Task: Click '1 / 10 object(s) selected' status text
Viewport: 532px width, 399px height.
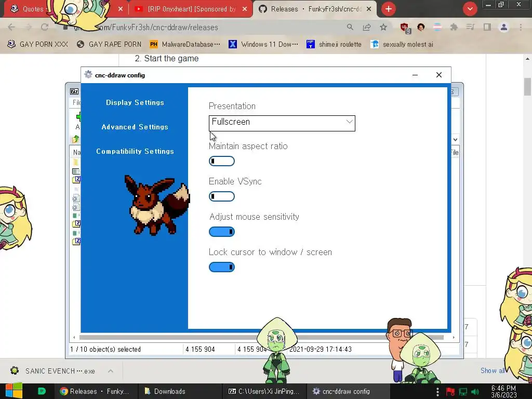Action: pos(105,349)
